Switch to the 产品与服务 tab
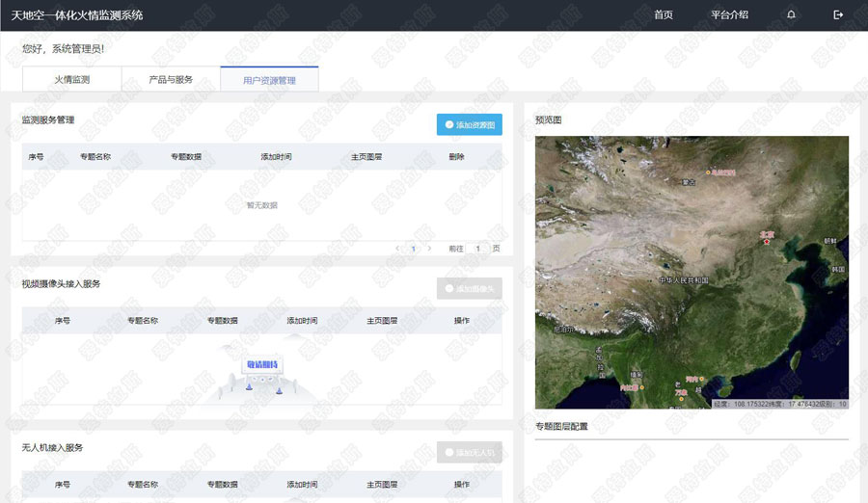868x503 pixels. coord(171,80)
